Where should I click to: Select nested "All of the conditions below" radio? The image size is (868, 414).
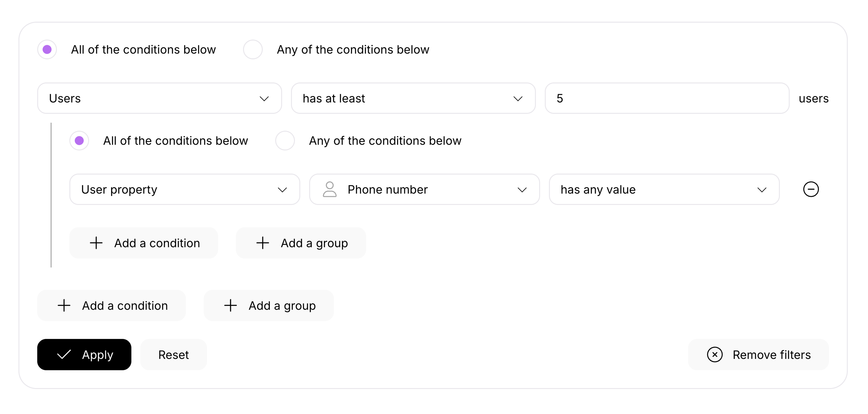point(80,141)
